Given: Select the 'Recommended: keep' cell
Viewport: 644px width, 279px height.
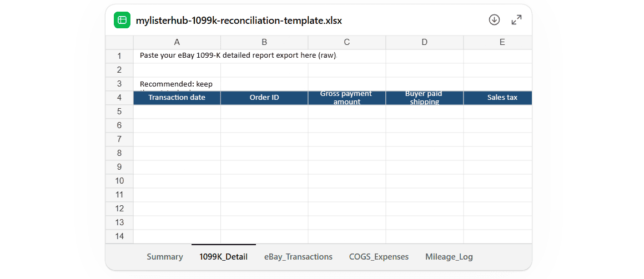Looking at the screenshot, I should [177, 84].
